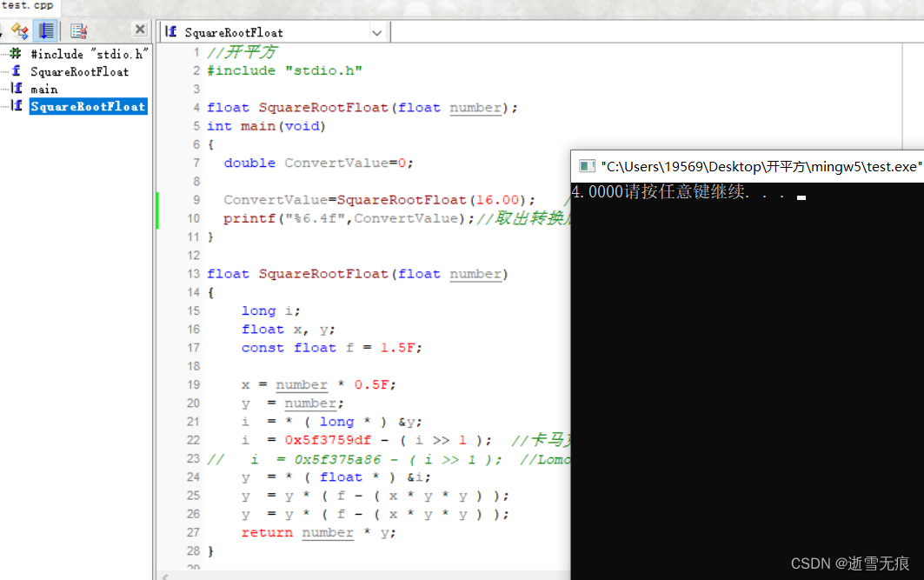Click line number 1 in the gutter
Image resolution: width=924 pixels, height=580 pixels.
click(196, 52)
